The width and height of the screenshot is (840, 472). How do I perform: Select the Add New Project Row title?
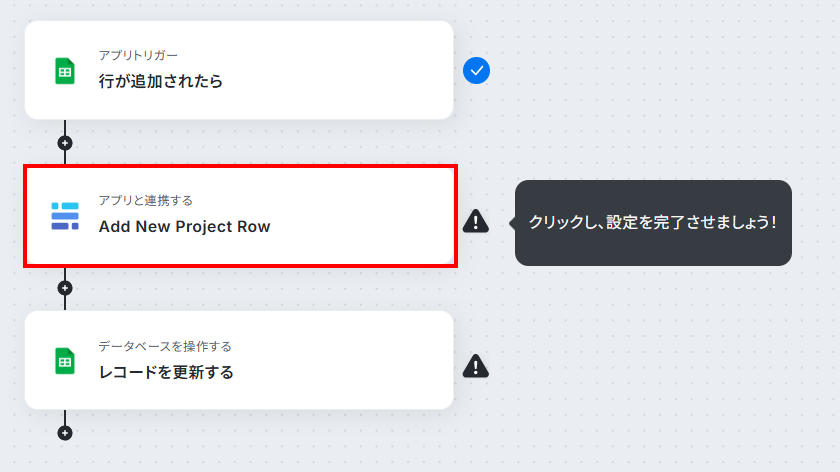tap(184, 227)
